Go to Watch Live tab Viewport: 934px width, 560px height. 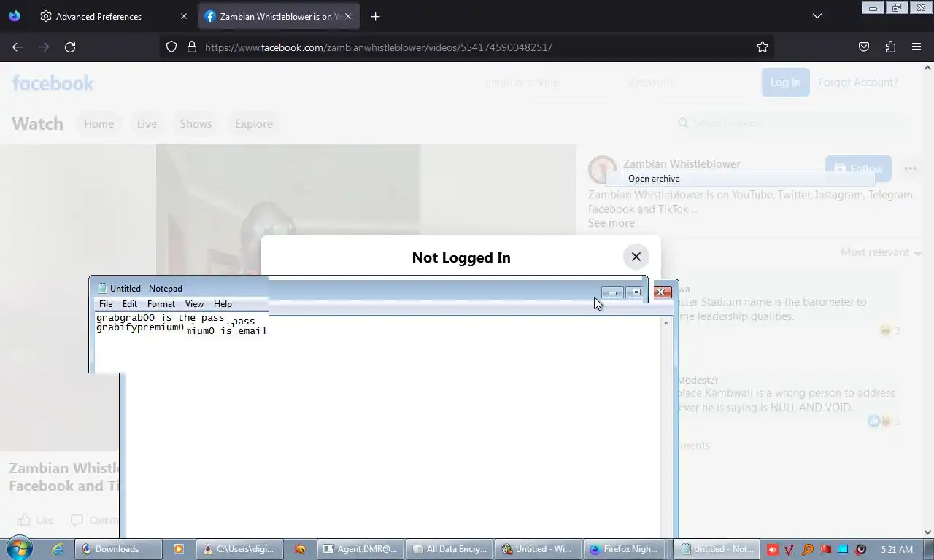tap(147, 124)
